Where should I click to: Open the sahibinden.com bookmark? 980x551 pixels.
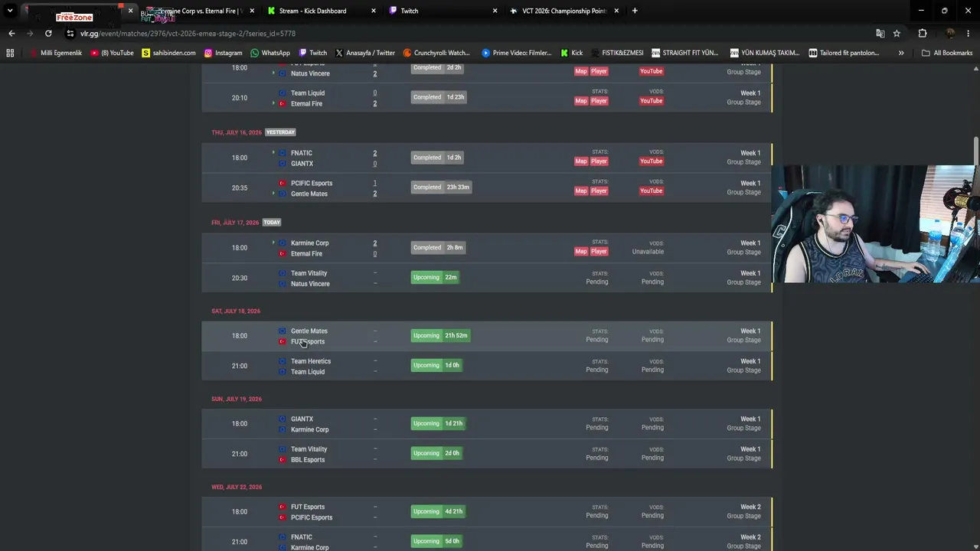168,53
